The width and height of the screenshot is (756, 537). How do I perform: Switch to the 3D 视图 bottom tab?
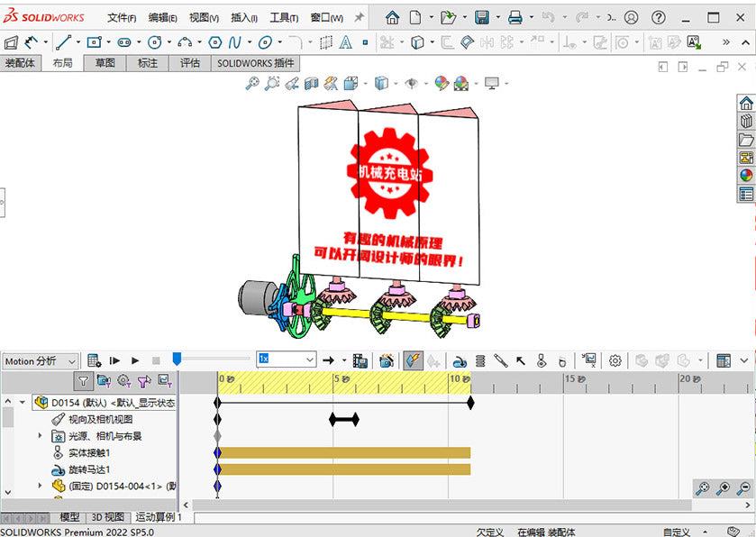[x=108, y=517]
